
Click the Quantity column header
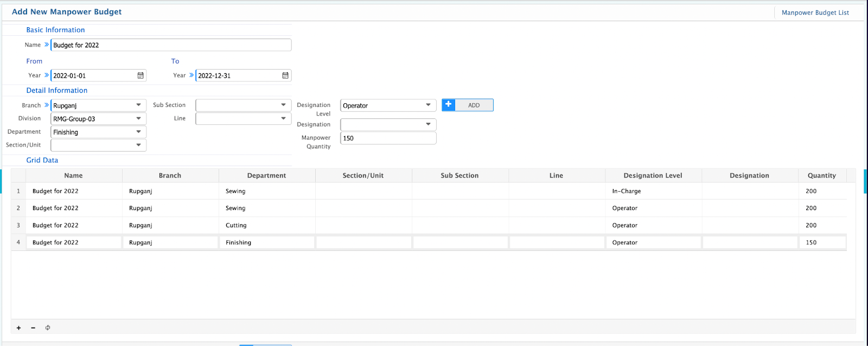click(822, 175)
